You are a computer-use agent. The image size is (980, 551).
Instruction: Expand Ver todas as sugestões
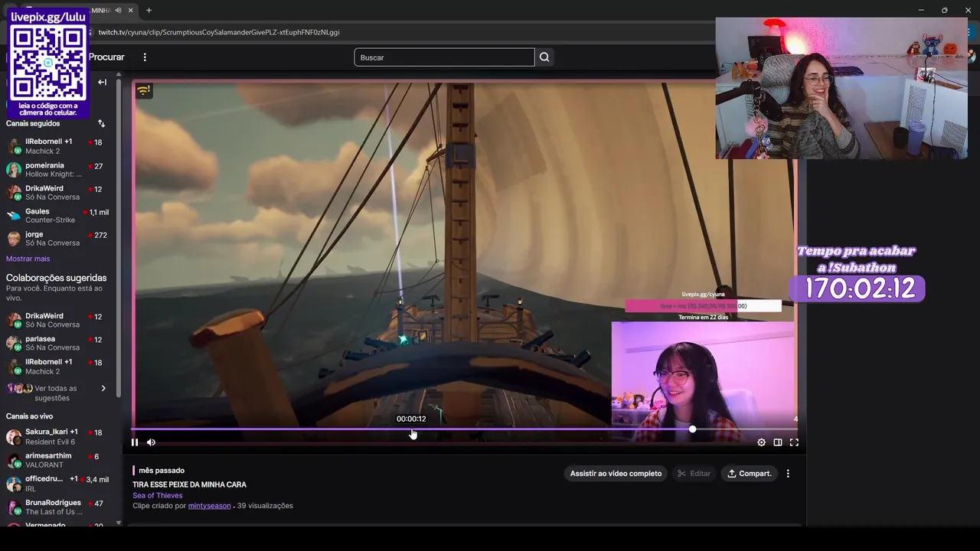pyautogui.click(x=57, y=393)
